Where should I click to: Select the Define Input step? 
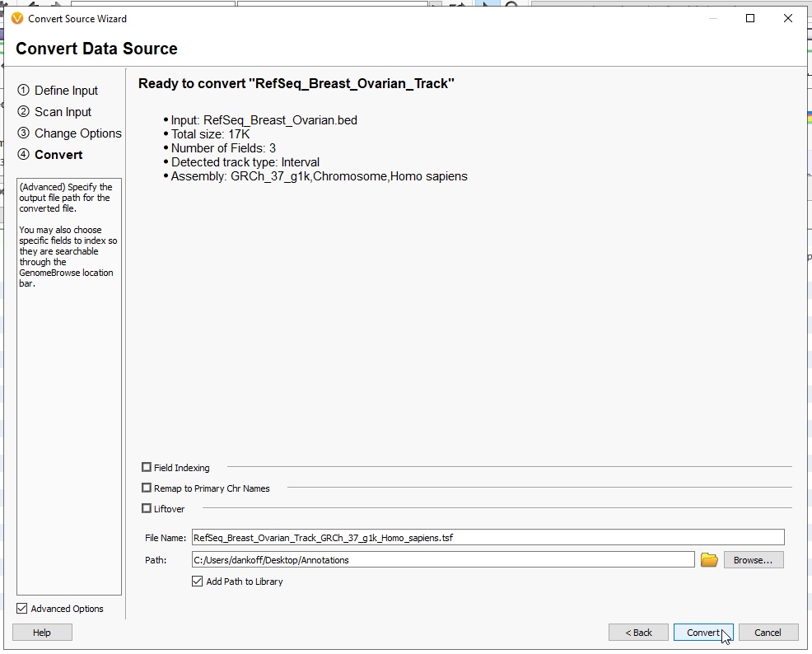point(64,91)
